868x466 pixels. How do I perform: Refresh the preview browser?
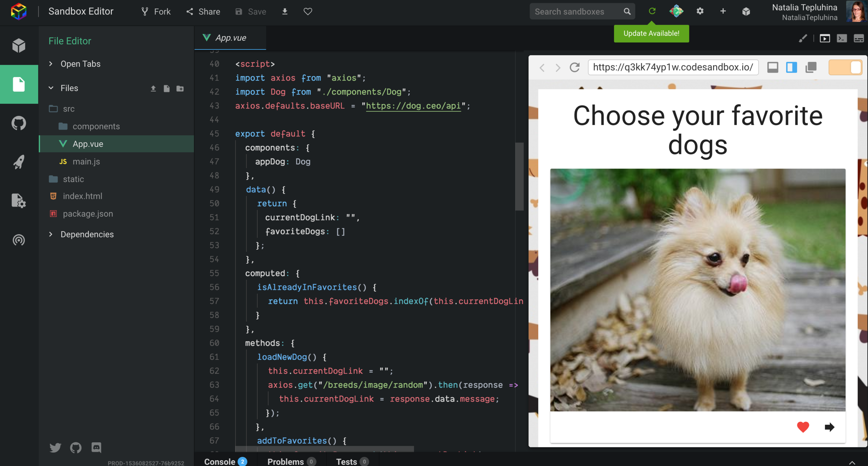[x=575, y=67]
